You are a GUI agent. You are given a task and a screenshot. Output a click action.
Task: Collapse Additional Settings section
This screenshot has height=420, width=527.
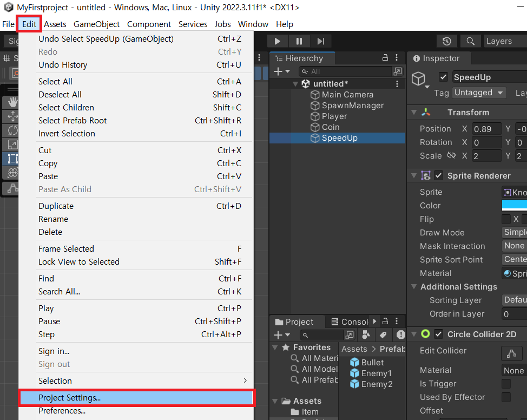tap(414, 286)
